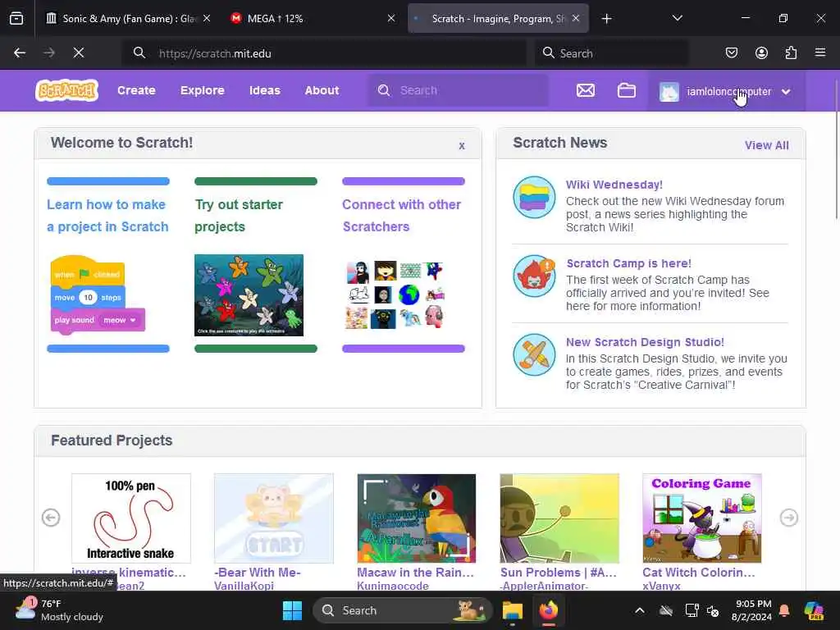This screenshot has width=840, height=630.
Task: Close the Scratch tab
Action: pyautogui.click(x=575, y=19)
